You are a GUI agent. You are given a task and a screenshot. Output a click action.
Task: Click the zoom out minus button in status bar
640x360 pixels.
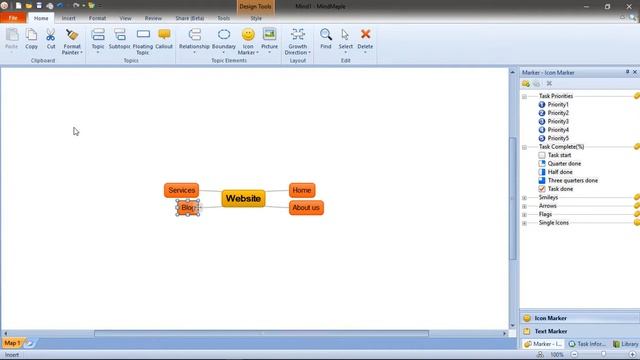[x=574, y=355]
